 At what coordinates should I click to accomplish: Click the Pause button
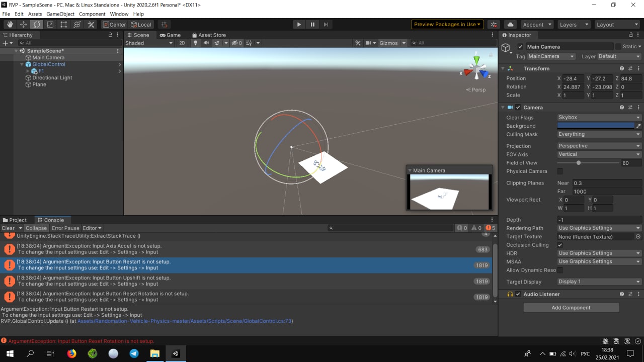coord(312,24)
